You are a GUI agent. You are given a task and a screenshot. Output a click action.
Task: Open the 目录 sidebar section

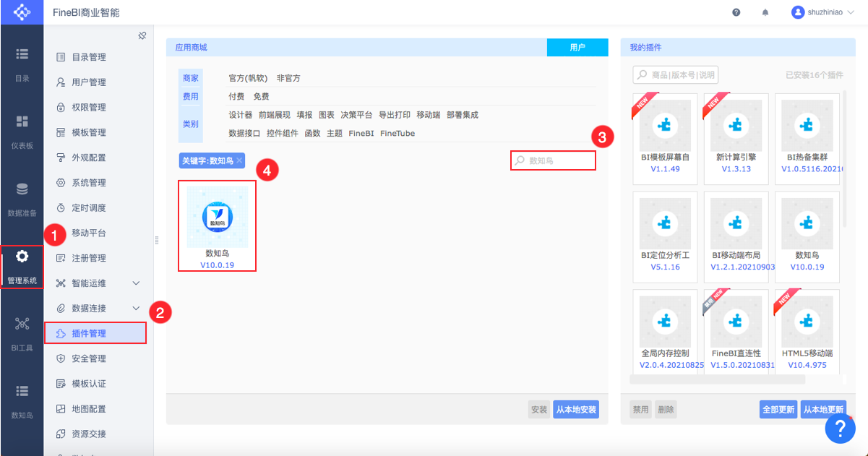(x=22, y=64)
